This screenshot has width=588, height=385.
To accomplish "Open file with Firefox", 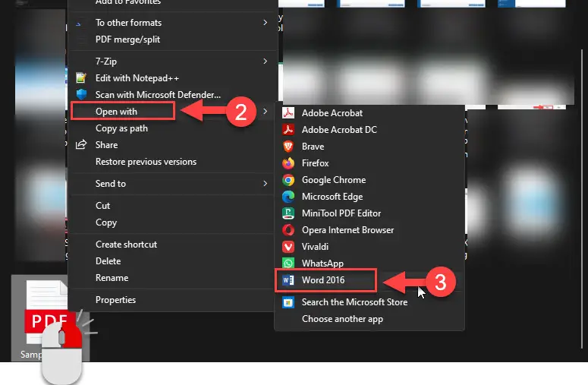I will [369, 163].
